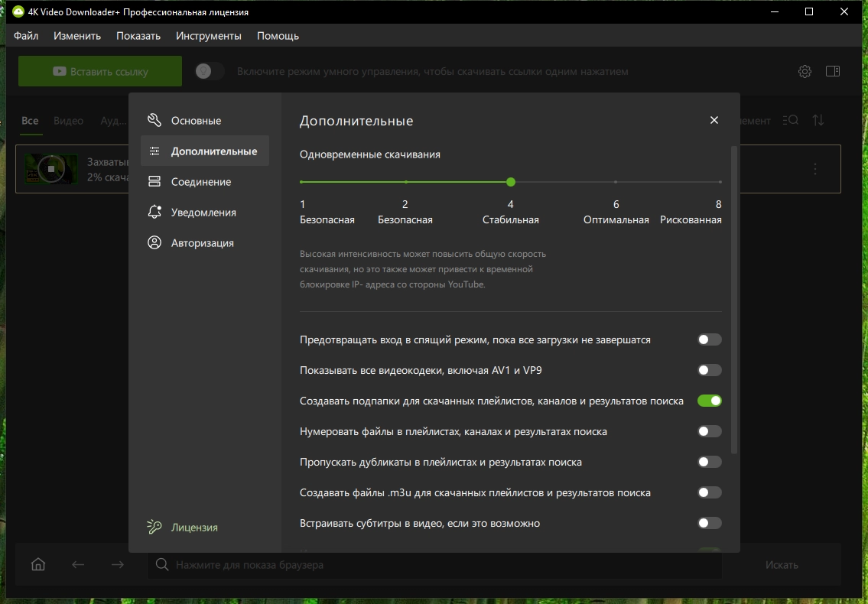Viewport: 868px width, 604px height.
Task: Set simultaneous downloads slider to 6
Action: click(616, 182)
